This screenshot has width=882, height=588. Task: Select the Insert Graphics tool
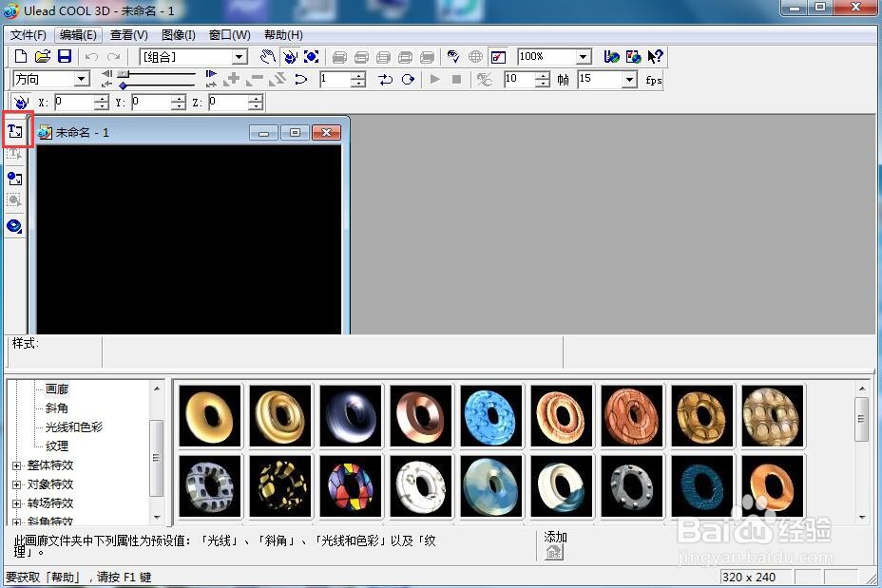tap(14, 179)
